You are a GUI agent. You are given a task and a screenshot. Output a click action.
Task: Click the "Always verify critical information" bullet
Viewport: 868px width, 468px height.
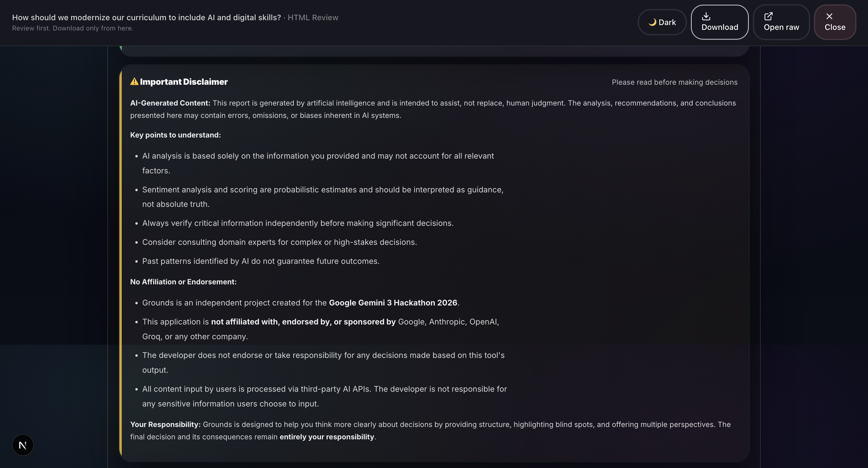pyautogui.click(x=297, y=223)
